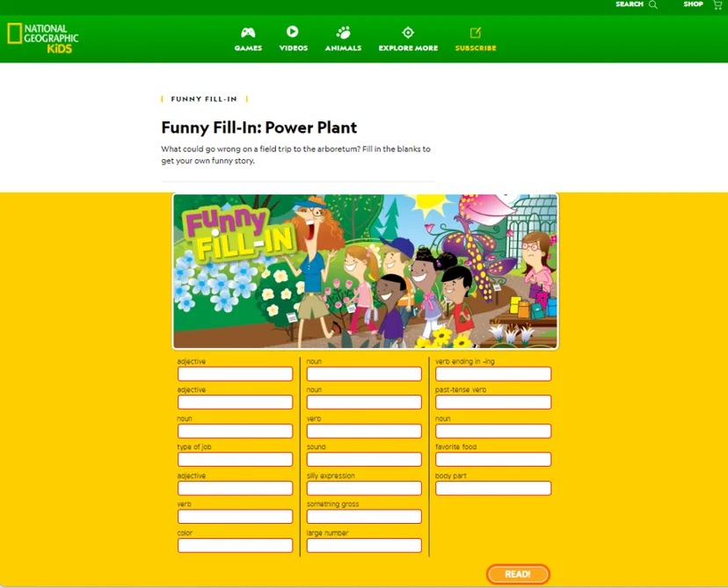This screenshot has width=728, height=588.
Task: Focus the 'color' input field
Action: pos(235,545)
